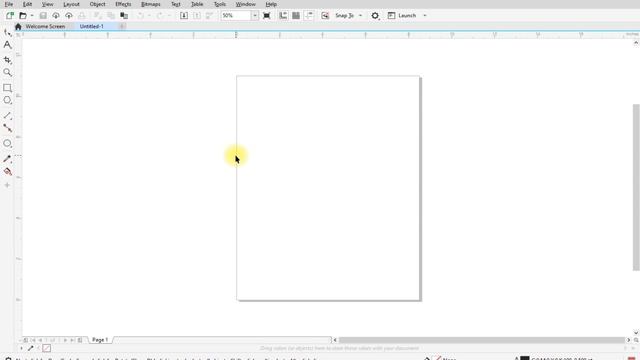The width and height of the screenshot is (640, 360).
Task: Click the Open file folder icon
Action: click(x=23, y=16)
